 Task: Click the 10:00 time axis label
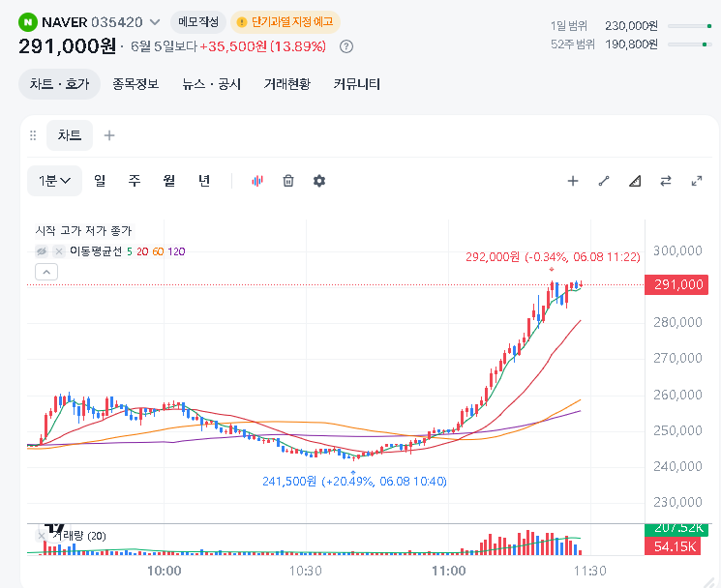pyautogui.click(x=165, y=571)
